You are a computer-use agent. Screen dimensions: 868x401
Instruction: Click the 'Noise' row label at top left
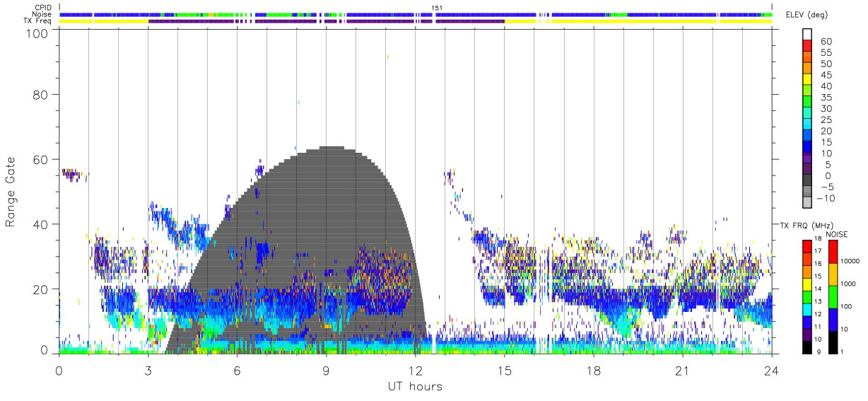pos(43,14)
